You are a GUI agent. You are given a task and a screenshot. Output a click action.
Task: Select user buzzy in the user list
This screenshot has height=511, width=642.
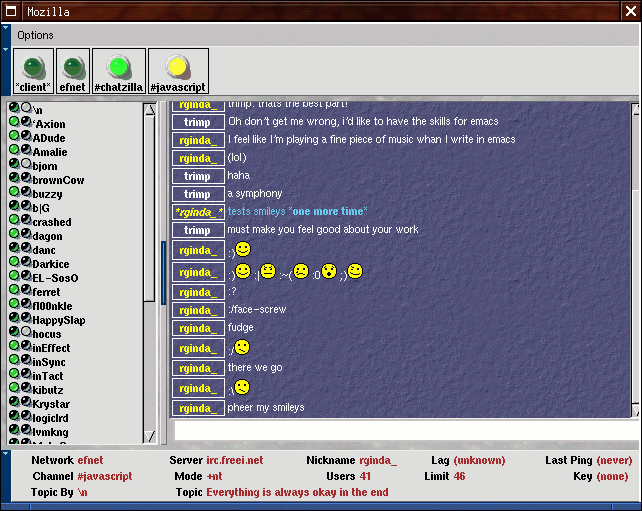(x=47, y=194)
